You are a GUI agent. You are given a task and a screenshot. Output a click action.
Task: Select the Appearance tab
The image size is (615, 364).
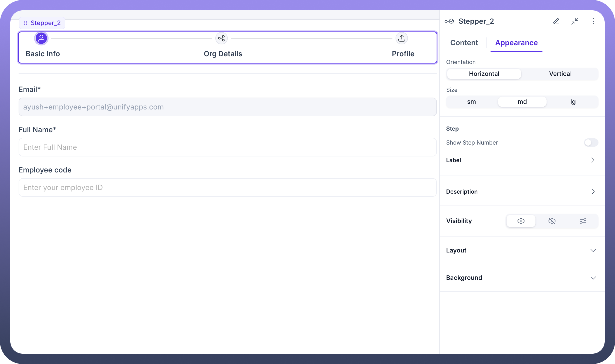(516, 43)
